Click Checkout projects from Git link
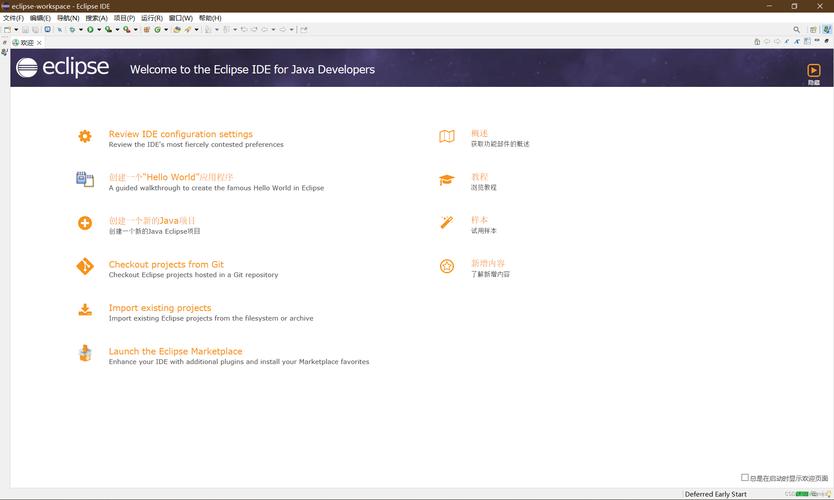 166,264
